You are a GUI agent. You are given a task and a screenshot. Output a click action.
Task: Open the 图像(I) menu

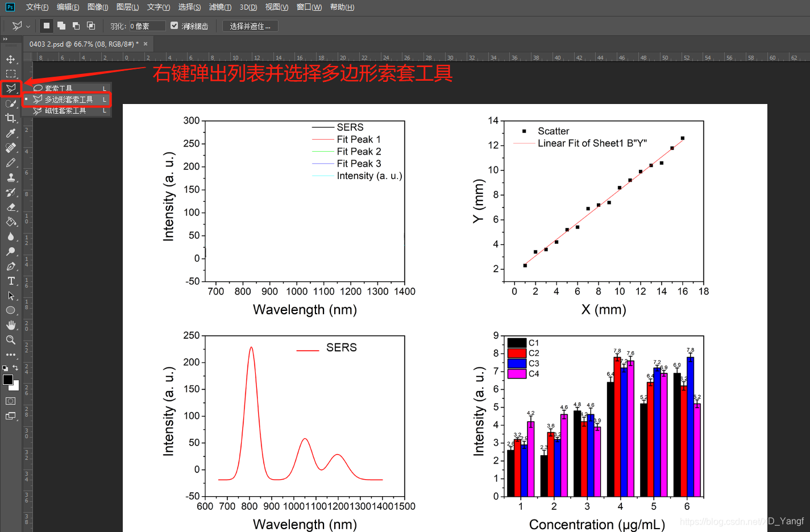(98, 7)
